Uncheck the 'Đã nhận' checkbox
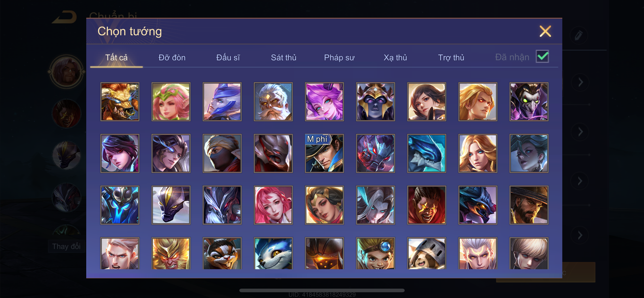The image size is (644, 298). point(542,56)
